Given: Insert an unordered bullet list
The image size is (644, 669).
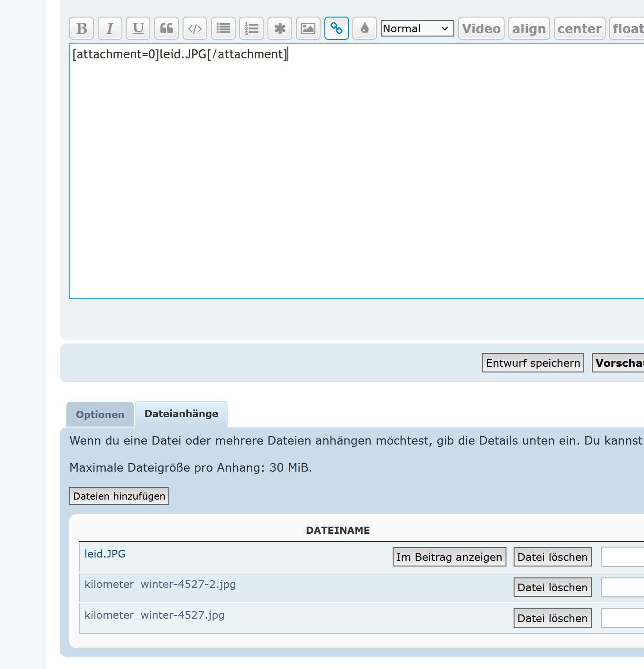Looking at the screenshot, I should 223,28.
